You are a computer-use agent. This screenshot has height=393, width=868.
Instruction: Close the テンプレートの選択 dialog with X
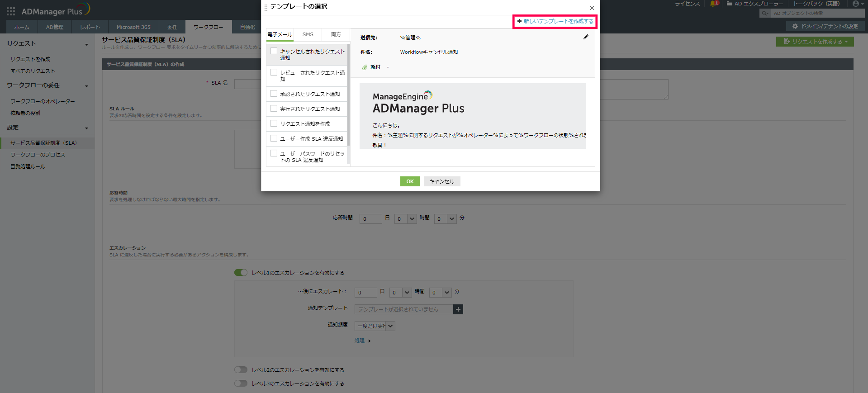click(592, 8)
